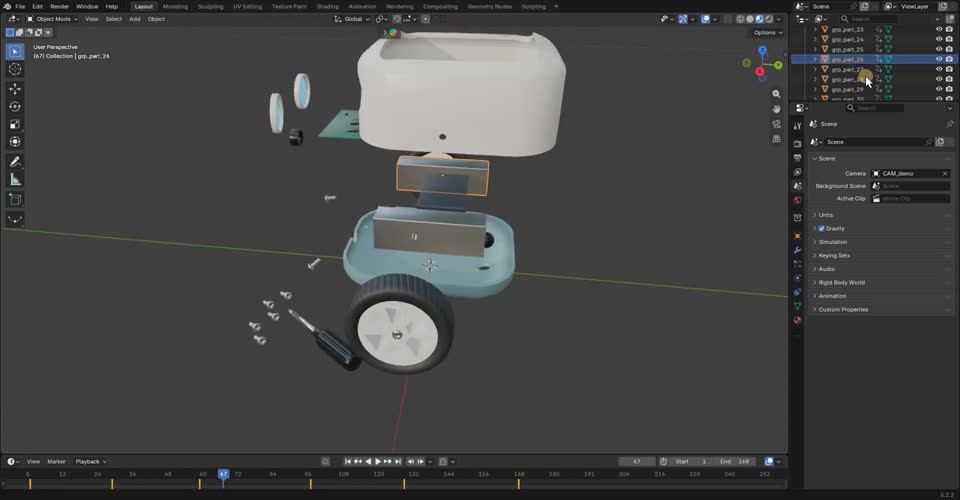
Task: Open the viewport Add menu
Action: click(x=135, y=19)
